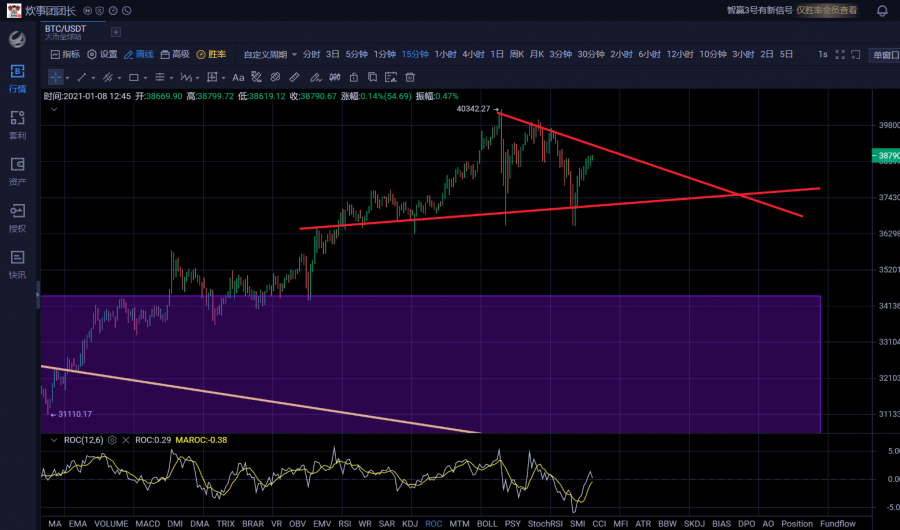
Task: Collapse the ROC indicator pane chevron
Action: (52, 440)
